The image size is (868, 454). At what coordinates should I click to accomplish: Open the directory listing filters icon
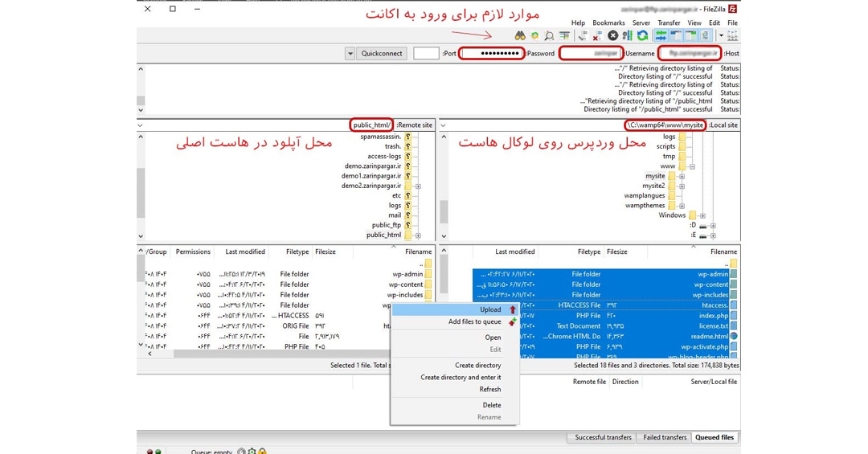564,35
